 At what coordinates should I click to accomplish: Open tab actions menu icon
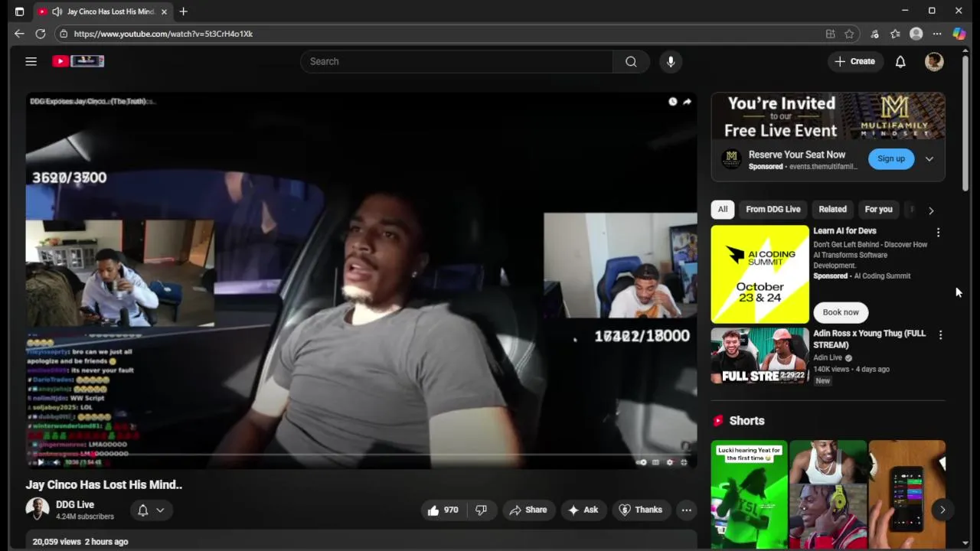pos(19,11)
